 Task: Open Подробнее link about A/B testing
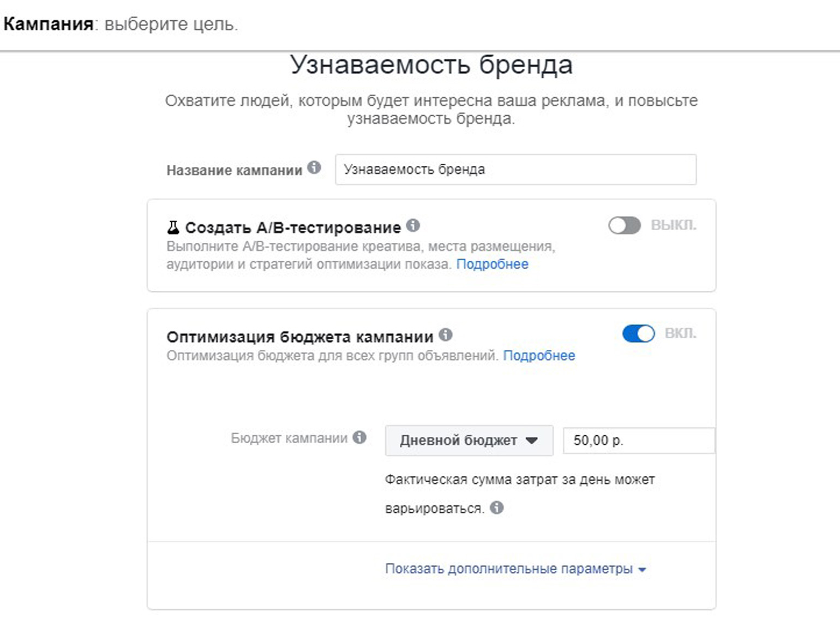tap(492, 264)
